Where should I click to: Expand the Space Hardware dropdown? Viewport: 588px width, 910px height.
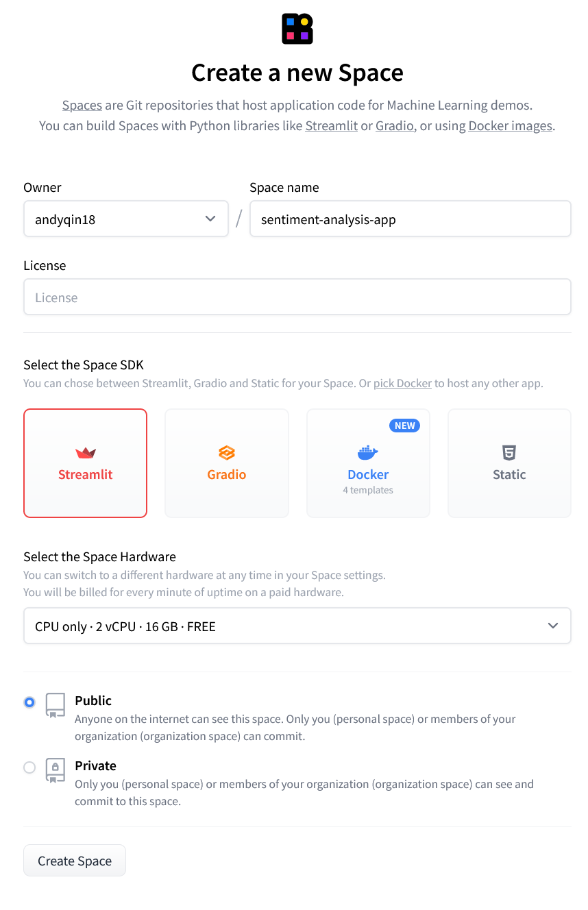pos(297,626)
